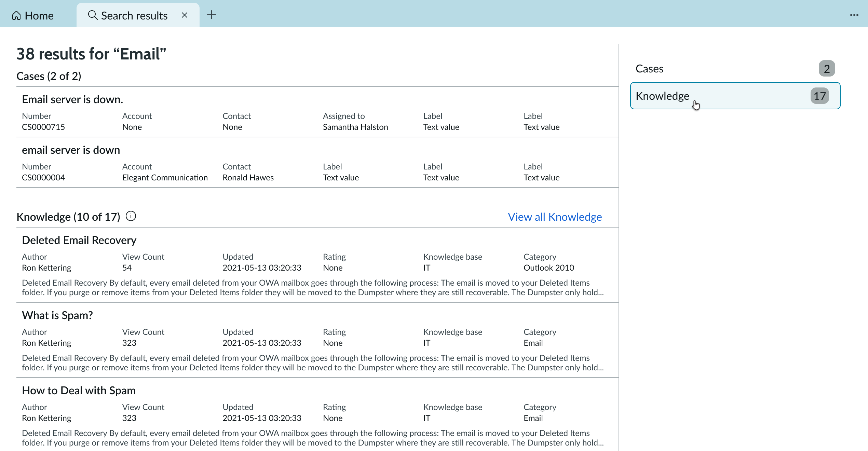Close the Search results tab

tap(185, 15)
